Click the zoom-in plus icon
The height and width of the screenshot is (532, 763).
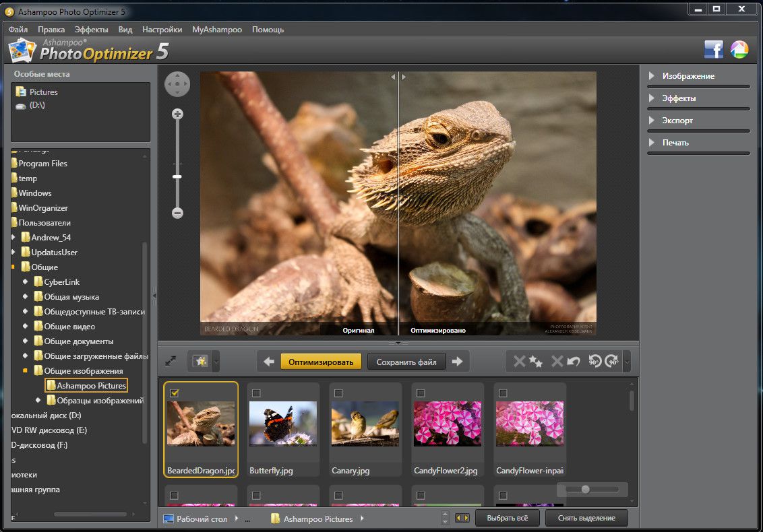[177, 114]
